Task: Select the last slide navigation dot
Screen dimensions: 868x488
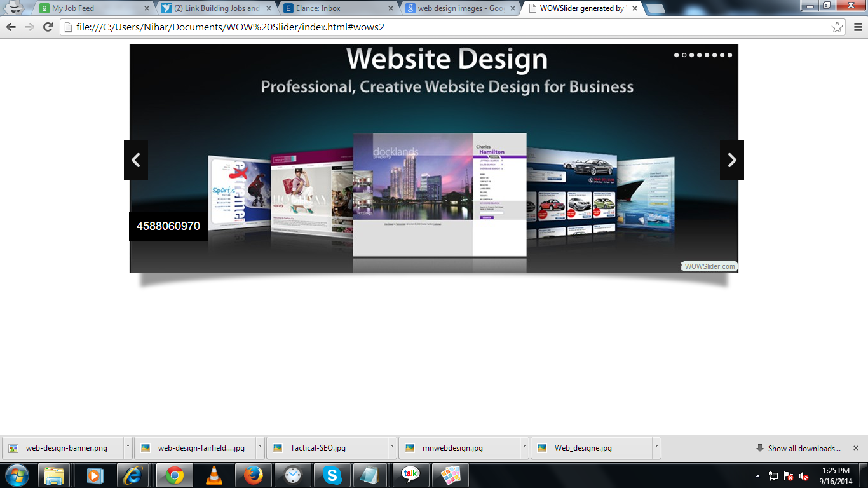Action: point(730,55)
